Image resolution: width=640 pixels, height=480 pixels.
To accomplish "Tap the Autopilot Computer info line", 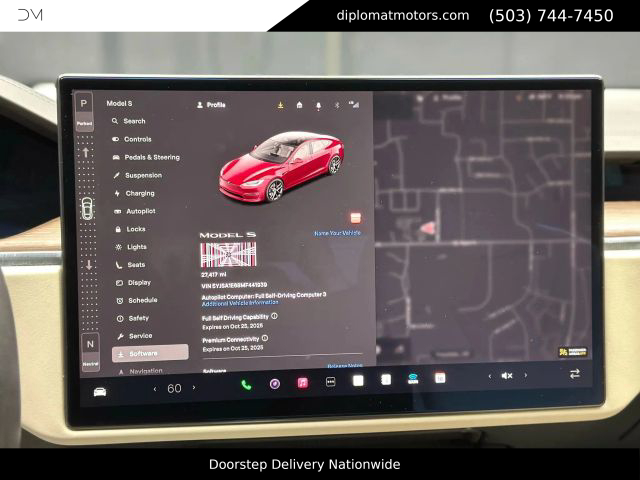I will point(264,296).
